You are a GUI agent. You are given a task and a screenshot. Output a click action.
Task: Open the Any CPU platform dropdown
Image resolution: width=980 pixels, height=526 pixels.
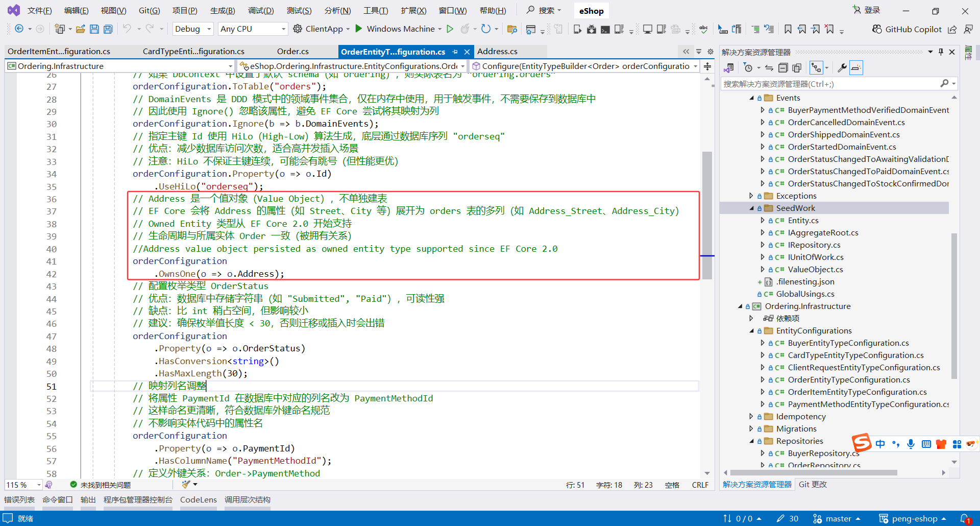click(253, 29)
